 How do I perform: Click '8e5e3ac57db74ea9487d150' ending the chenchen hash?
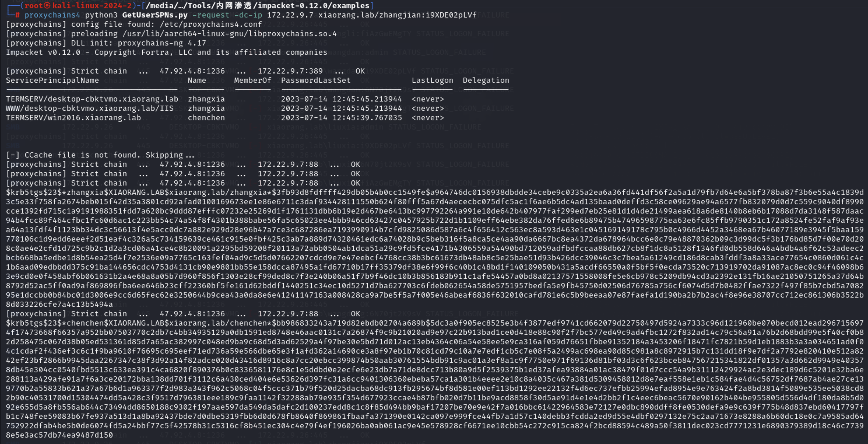pyautogui.click(x=59, y=435)
